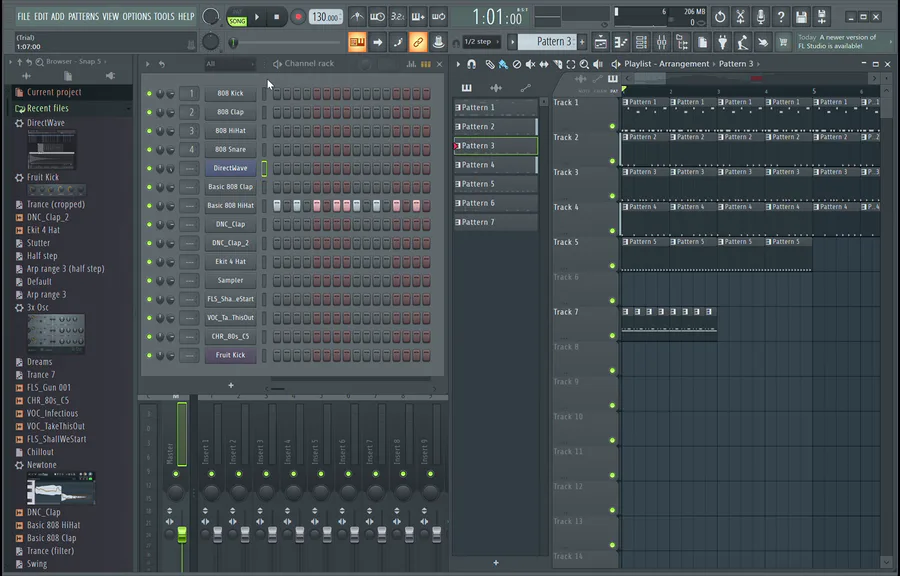Open the Browser view toolbar button
900x576 pixels.
682,42
